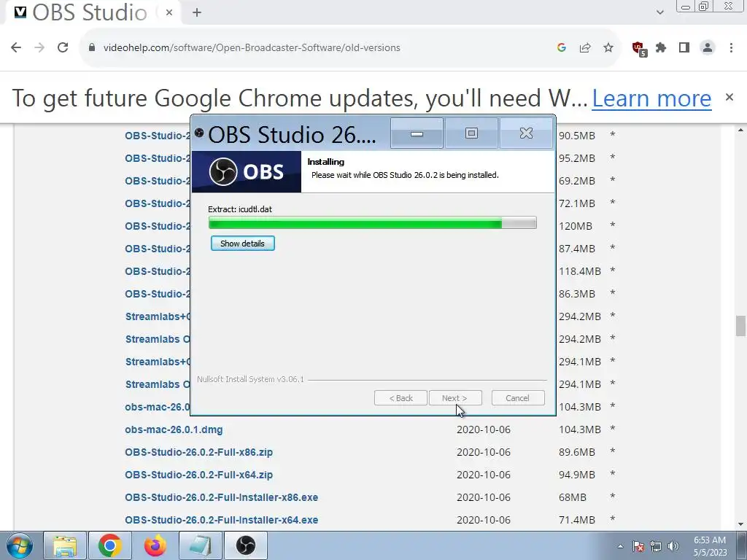Click the Action Center flag icon
Viewport: 747px width, 560px height.
click(638, 546)
